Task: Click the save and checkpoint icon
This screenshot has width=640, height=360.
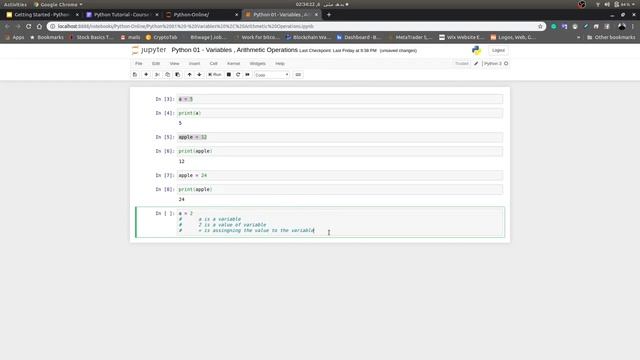Action: [x=135, y=75]
